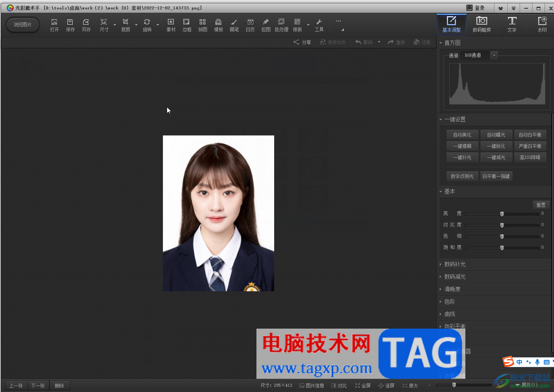Switch to the Text (文字) tab
The height and width of the screenshot is (392, 554).
point(512,25)
